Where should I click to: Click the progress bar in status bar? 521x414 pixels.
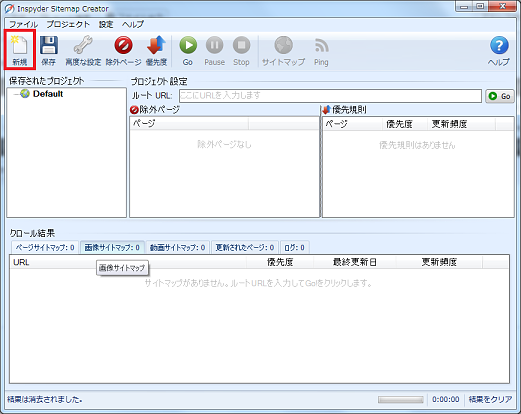click(x=401, y=399)
